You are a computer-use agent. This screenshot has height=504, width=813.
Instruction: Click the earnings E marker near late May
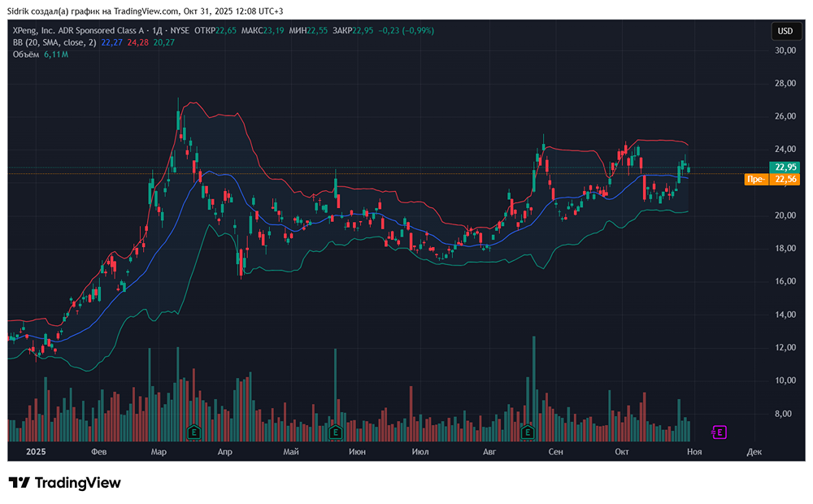pos(334,432)
